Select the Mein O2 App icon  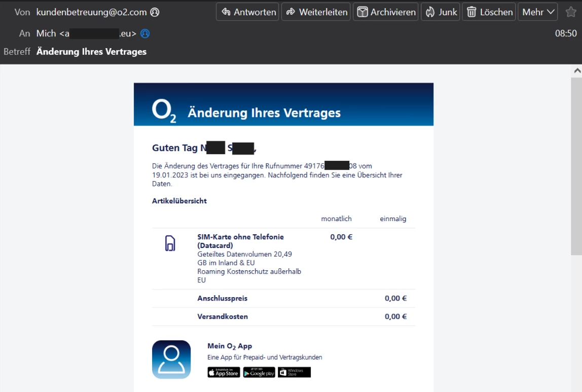(171, 360)
